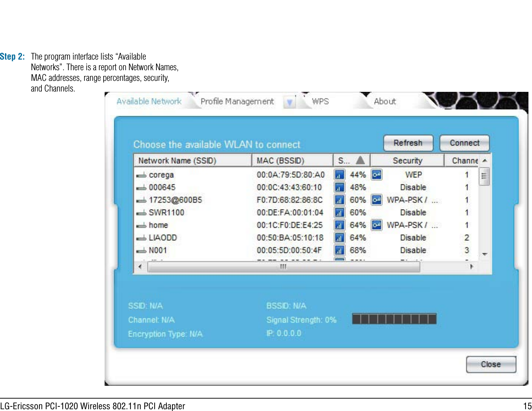
Task: Click MAC address 00:0A:79:5D:80:A0
Action: (291, 175)
